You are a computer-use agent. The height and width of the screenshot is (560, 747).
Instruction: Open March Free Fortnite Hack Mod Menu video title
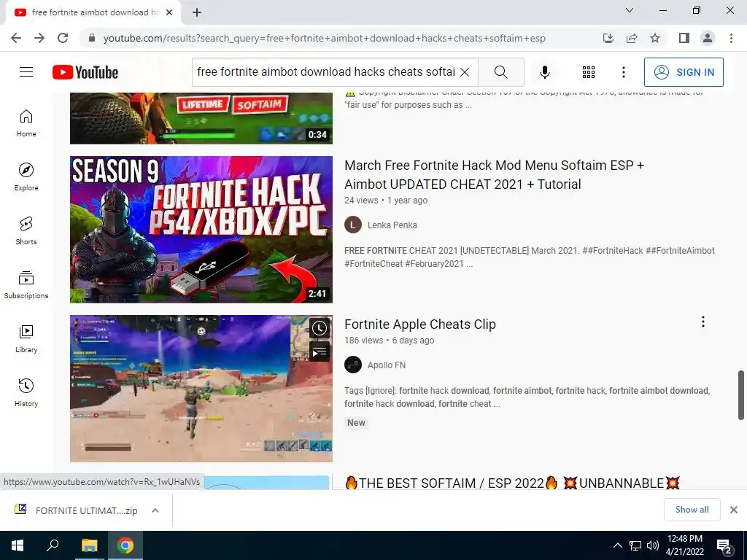click(x=494, y=175)
